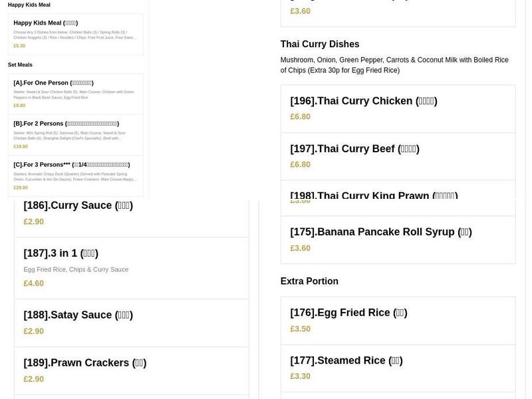The height and width of the screenshot is (399, 532).
Task: Click the [186].Curry Sauce item
Action: (x=79, y=205)
